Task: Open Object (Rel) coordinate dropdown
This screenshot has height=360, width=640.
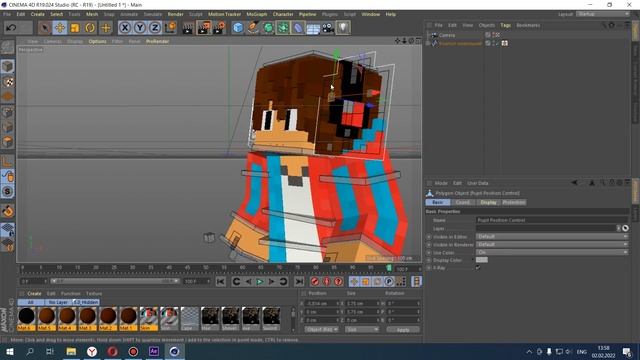Action: (322, 329)
